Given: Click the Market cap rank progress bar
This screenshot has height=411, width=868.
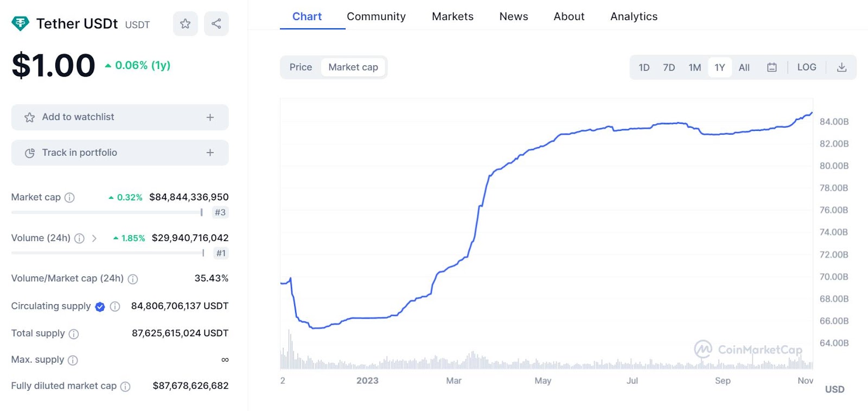Looking at the screenshot, I should coord(107,212).
